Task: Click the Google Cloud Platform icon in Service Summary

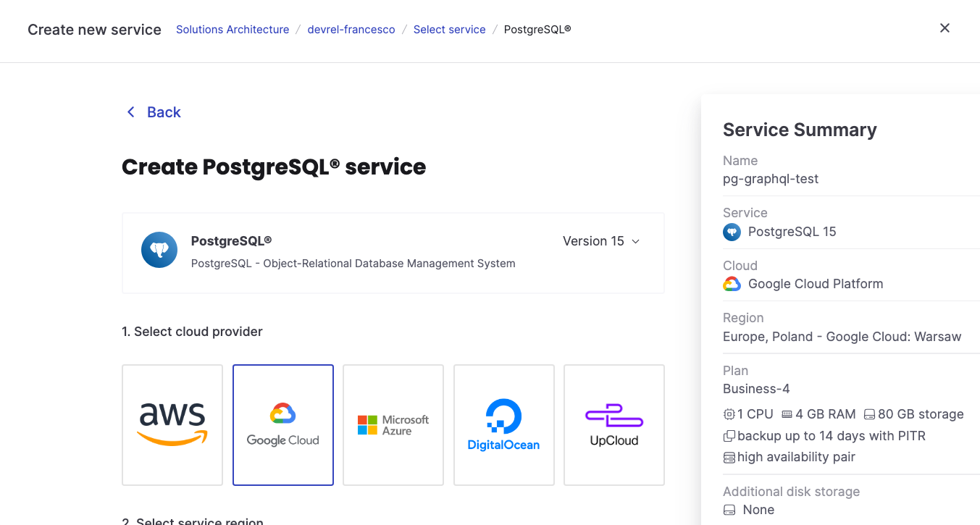Action: point(732,283)
